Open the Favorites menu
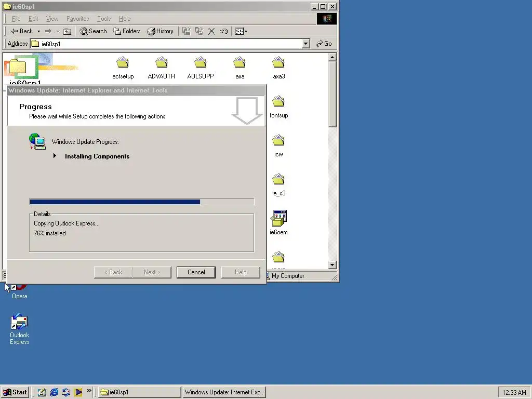532x399 pixels. (x=78, y=19)
